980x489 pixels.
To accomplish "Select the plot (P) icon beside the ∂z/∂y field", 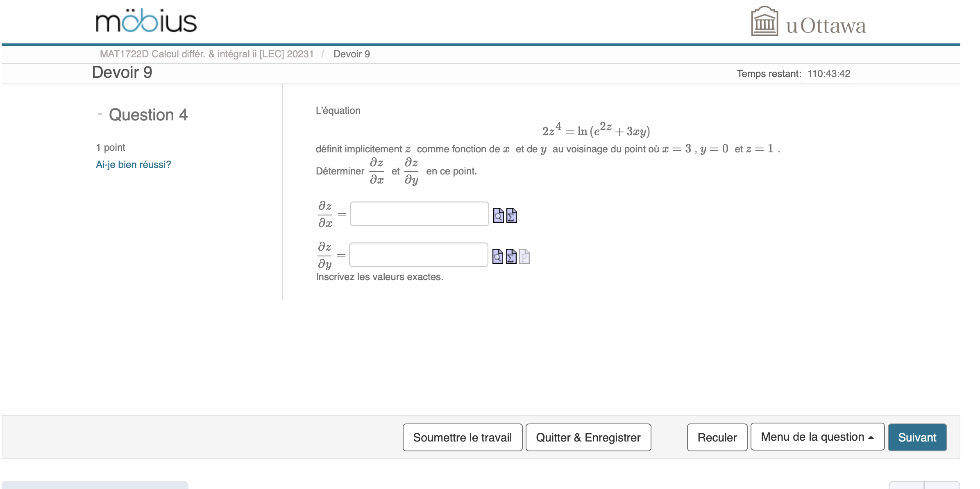I will (524, 257).
